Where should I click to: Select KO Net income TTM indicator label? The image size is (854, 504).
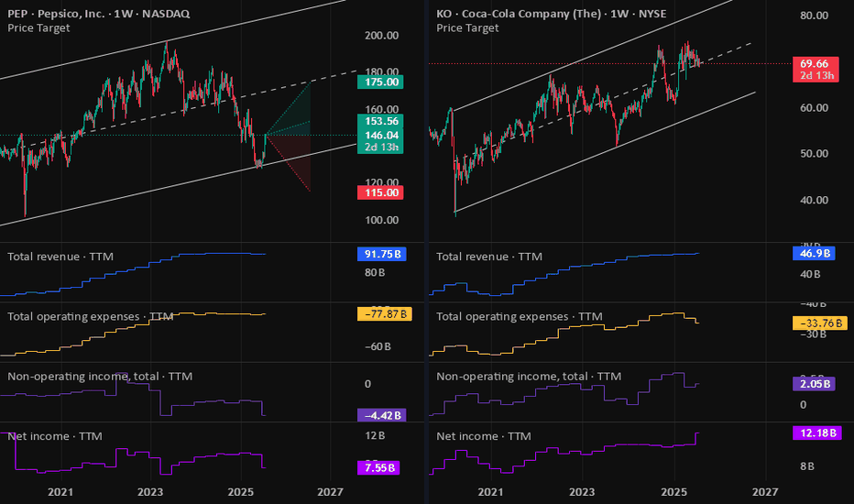click(x=483, y=436)
